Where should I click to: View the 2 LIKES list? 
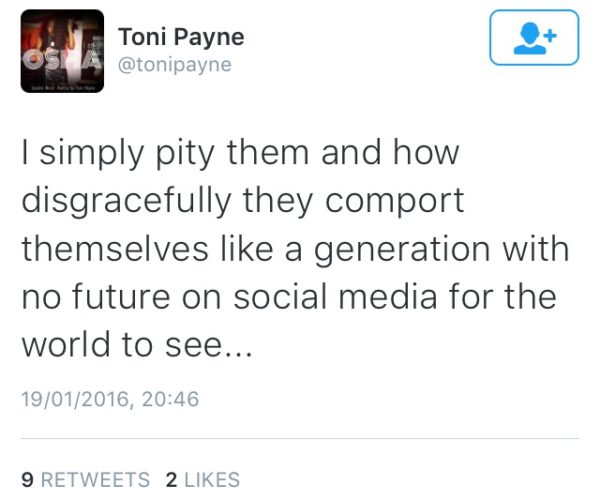coord(203,480)
